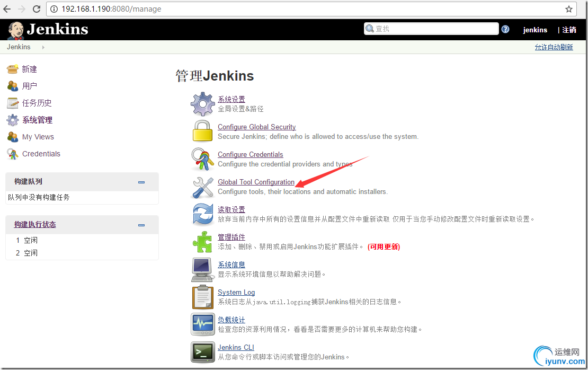The width and height of the screenshot is (588, 370).
Task: Click the 全局设置&路径 description text
Action: [240, 109]
